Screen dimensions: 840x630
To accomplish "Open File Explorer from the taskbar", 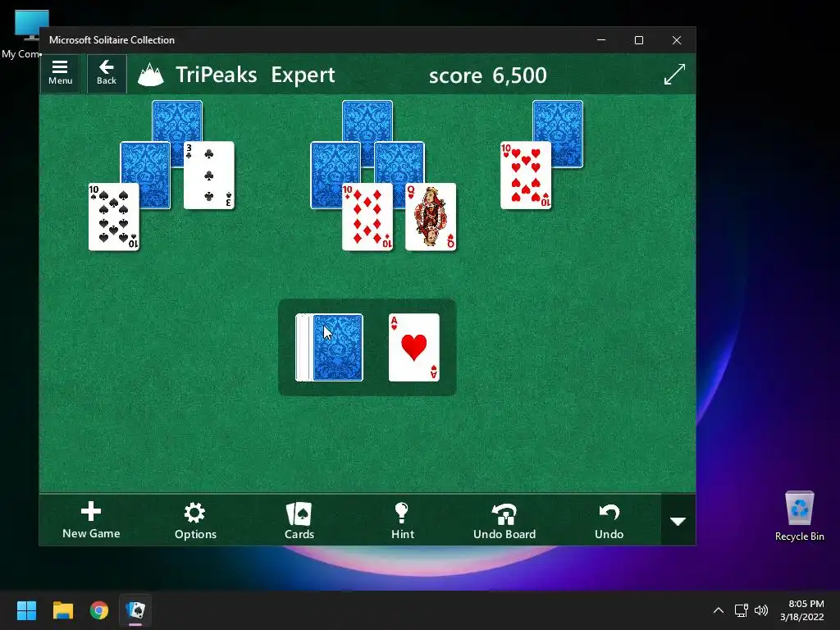I will click(62, 610).
